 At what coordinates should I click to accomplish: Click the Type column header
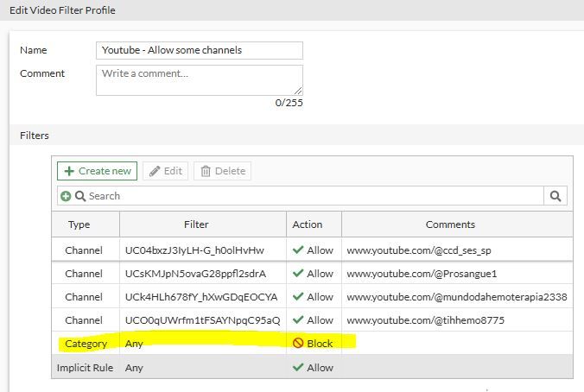79,224
